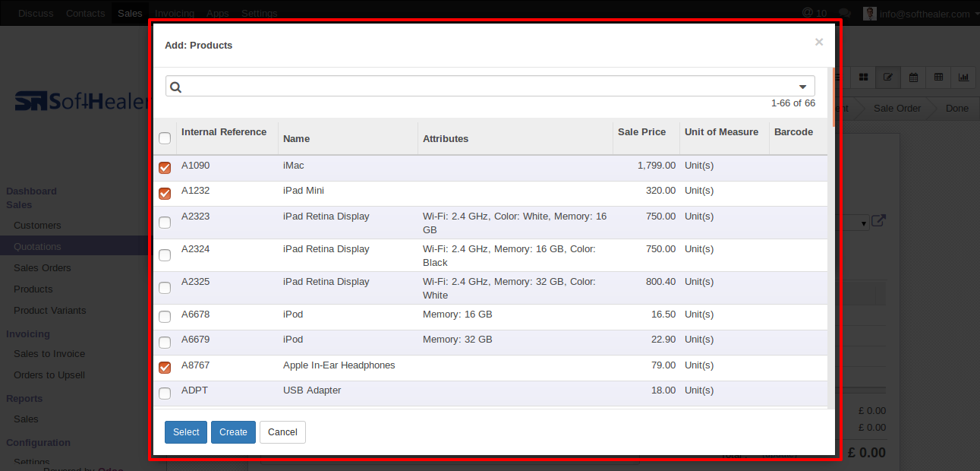This screenshot has height=471, width=980.
Task: Open graph view icon in background window
Action: tap(963, 77)
